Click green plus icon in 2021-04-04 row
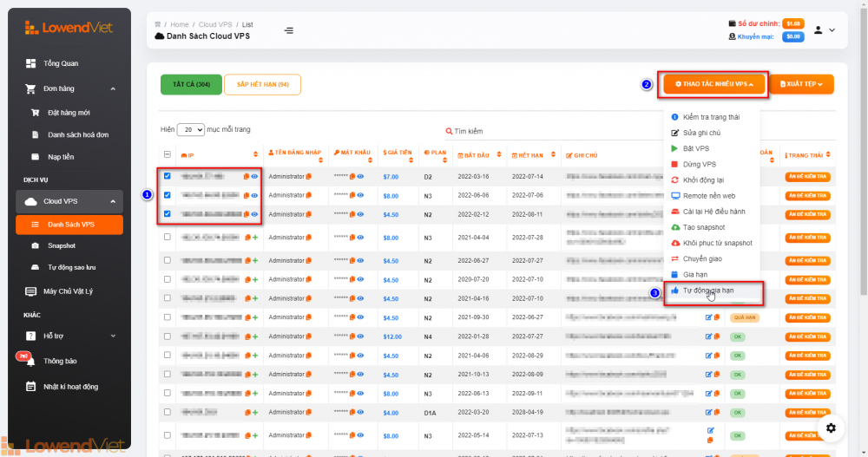Screen dimensions: 868x457 click(255, 238)
